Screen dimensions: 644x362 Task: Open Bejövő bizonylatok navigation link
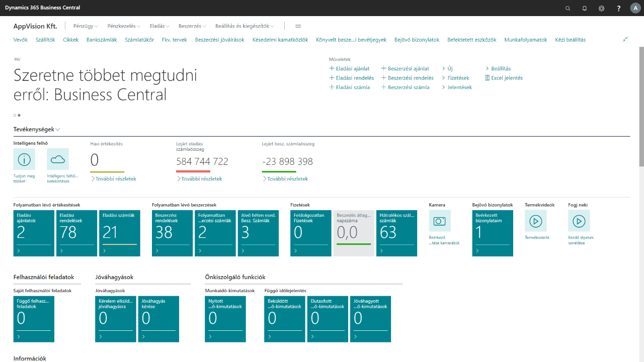tap(417, 40)
